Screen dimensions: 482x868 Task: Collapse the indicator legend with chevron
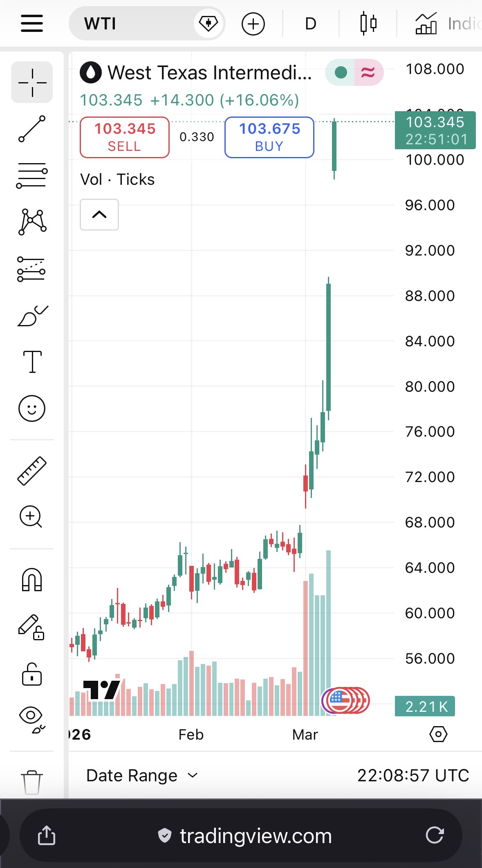click(99, 215)
